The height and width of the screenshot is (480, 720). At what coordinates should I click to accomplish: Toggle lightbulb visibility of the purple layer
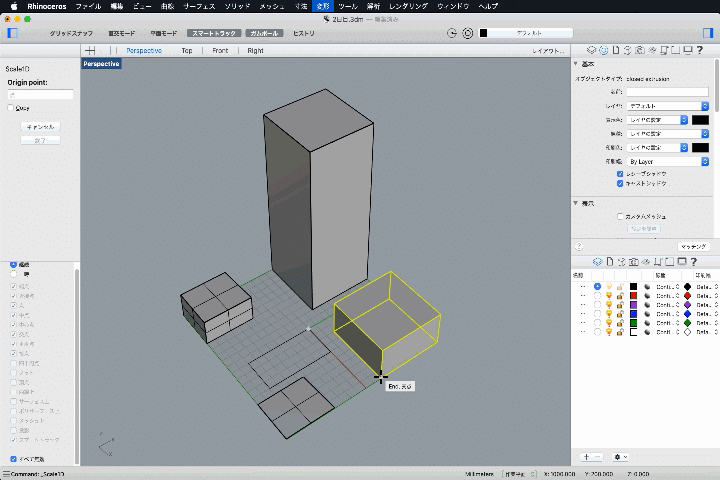click(609, 305)
